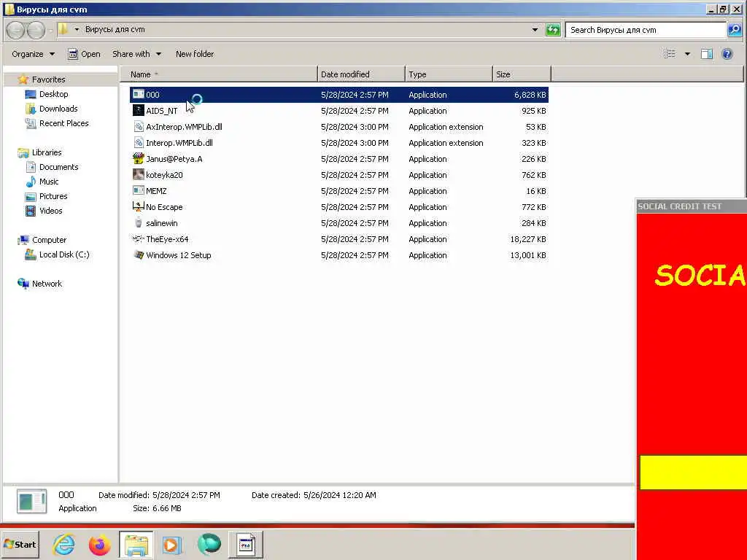Click the SOCIAL CREDIT TEST window title bar
The width and height of the screenshot is (747, 560).
[692, 206]
